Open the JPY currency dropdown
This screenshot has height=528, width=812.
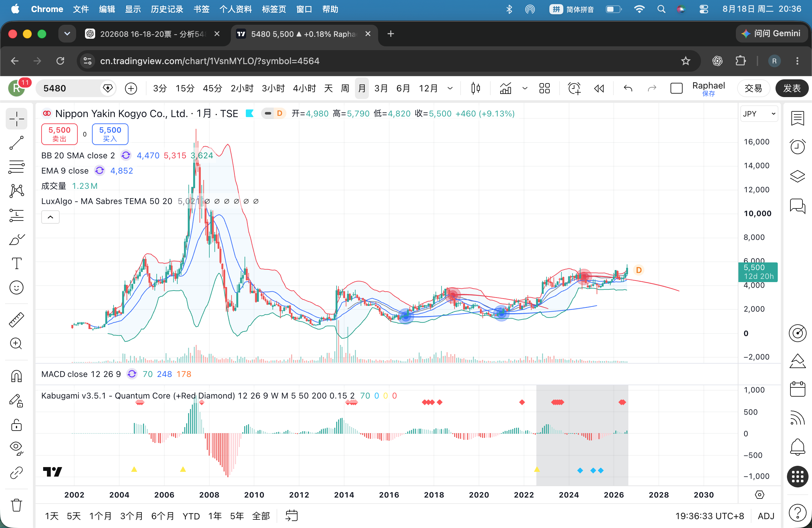click(x=759, y=114)
